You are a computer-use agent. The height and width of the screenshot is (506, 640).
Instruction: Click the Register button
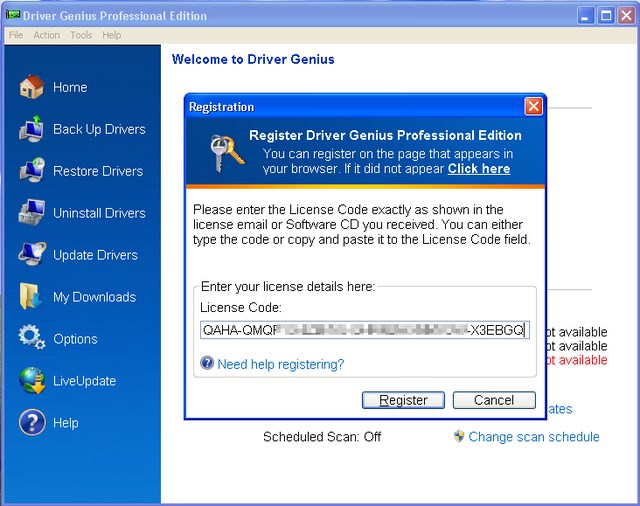pyautogui.click(x=403, y=400)
